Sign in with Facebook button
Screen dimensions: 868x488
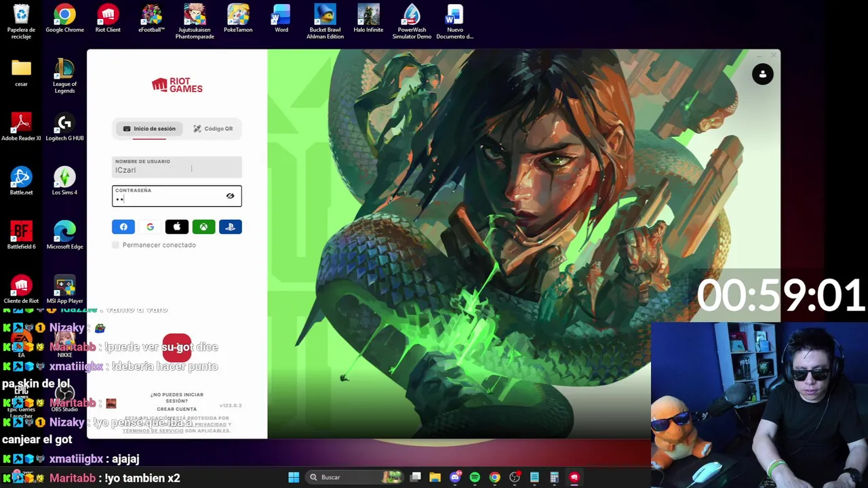[x=123, y=227]
